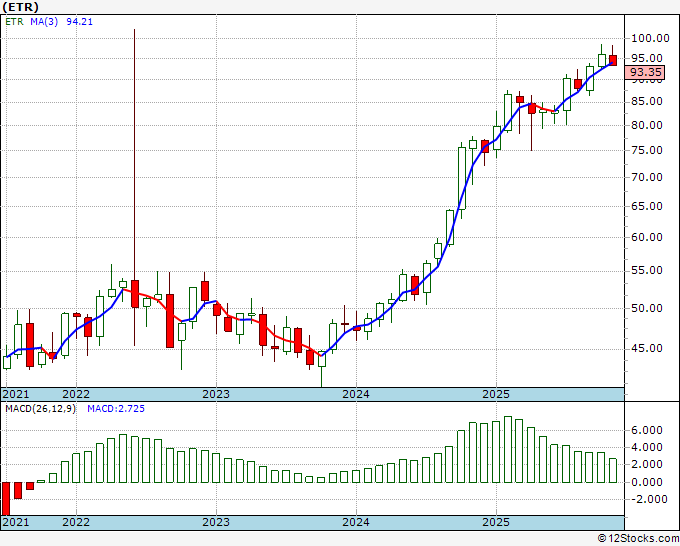This screenshot has width=680, height=546.
Task: Click the MA(3) indicator label
Action: [44, 22]
